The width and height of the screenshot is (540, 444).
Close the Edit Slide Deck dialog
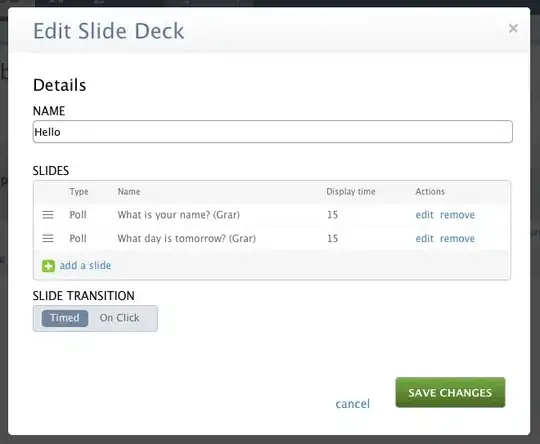tap(513, 28)
